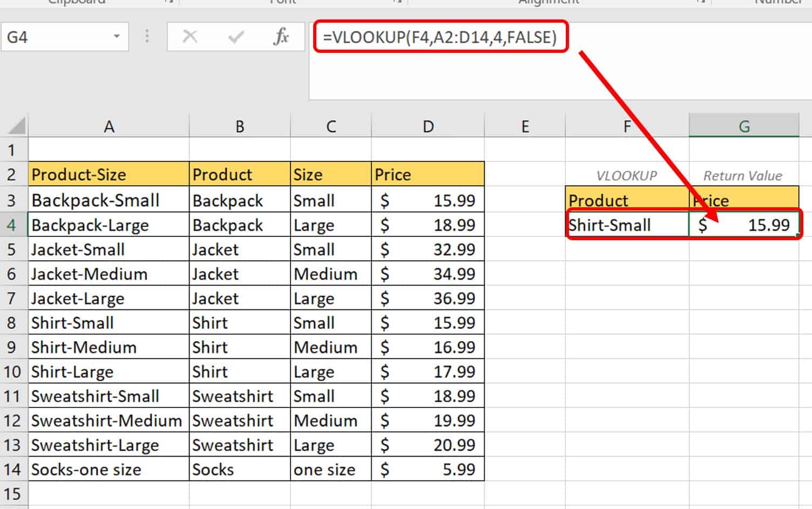812x509 pixels.
Task: Click the Select All corner triangle
Action: pyautogui.click(x=16, y=126)
